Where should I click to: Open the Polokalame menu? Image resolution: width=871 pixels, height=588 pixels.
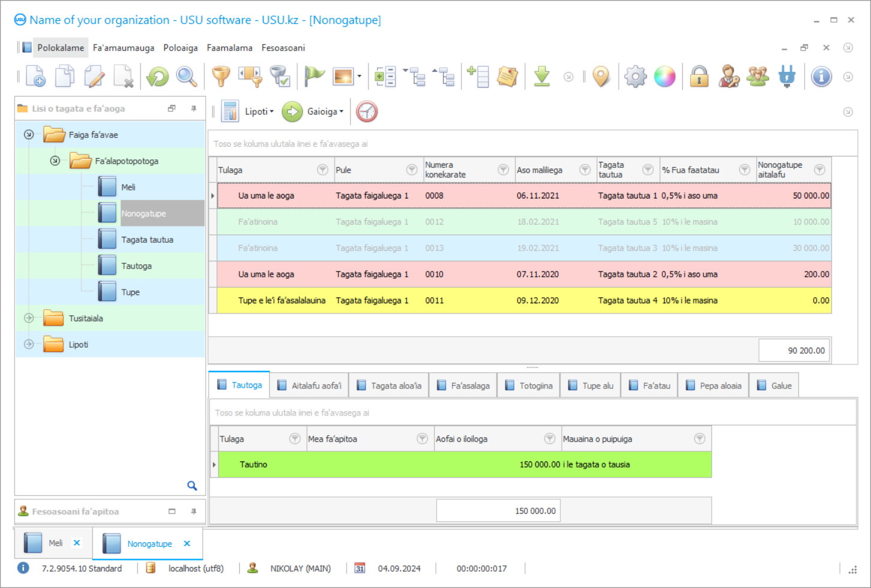pos(61,47)
